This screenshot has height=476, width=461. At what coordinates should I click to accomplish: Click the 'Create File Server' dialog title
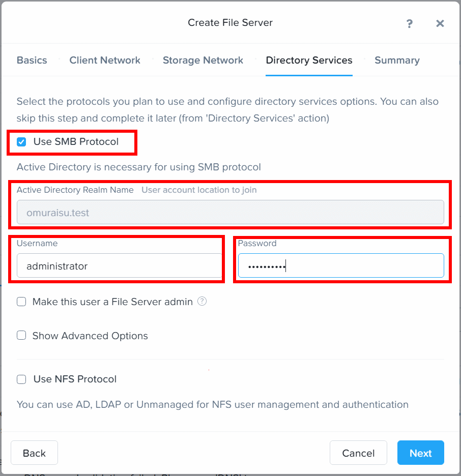pos(230,22)
